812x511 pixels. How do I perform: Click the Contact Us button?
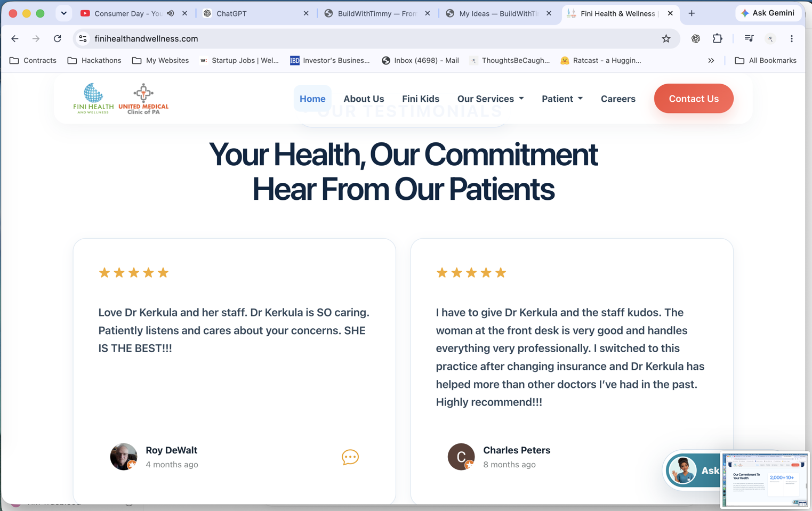click(694, 99)
